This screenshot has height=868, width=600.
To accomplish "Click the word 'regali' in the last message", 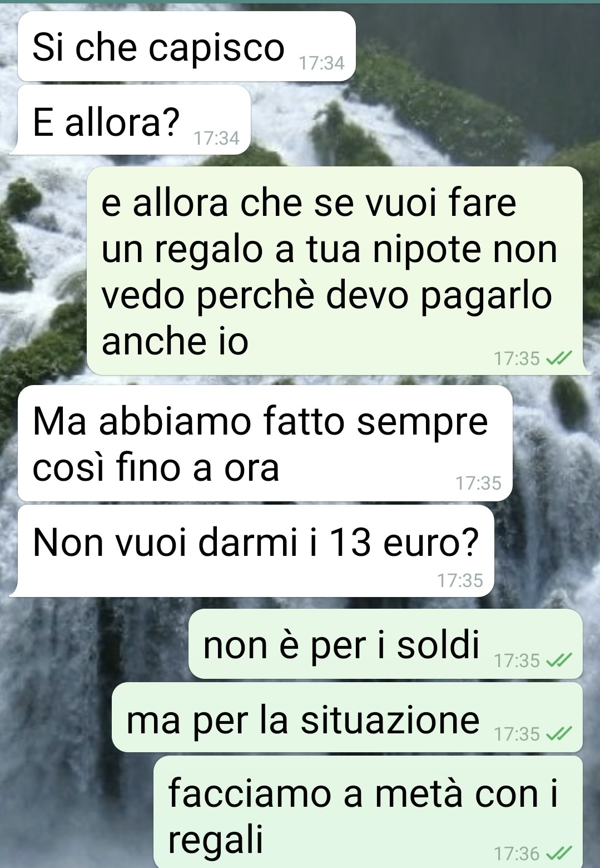I will click(215, 839).
